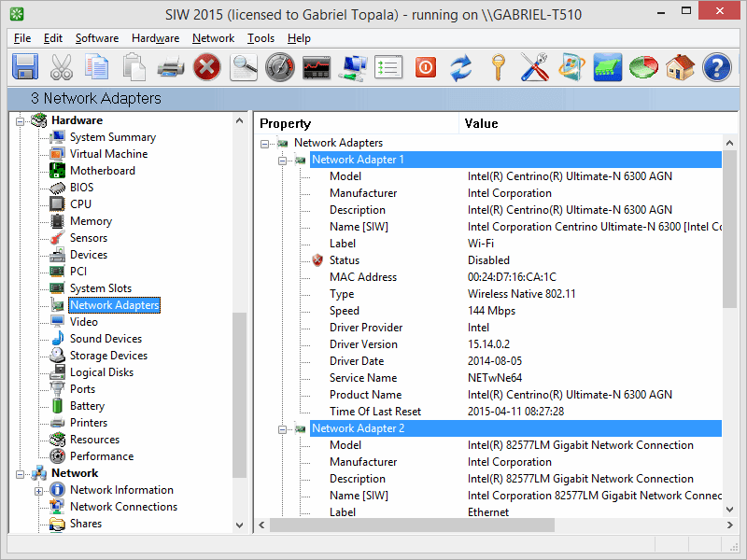Open the pie chart toolbar icon
747x560 pixels.
pyautogui.click(x=643, y=66)
